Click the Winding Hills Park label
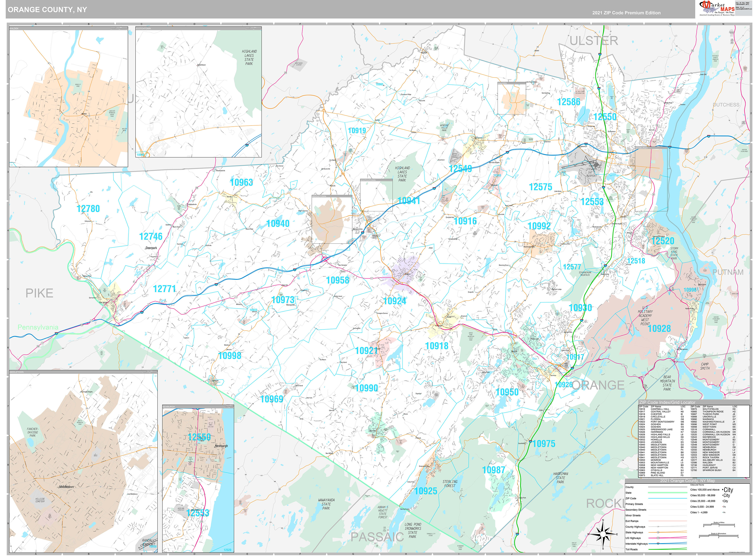756x556 pixels. [x=444, y=128]
